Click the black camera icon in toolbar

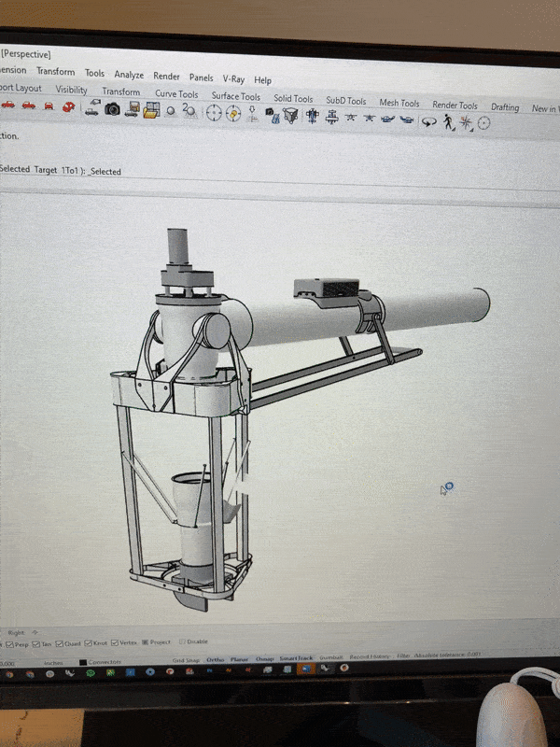[112, 109]
